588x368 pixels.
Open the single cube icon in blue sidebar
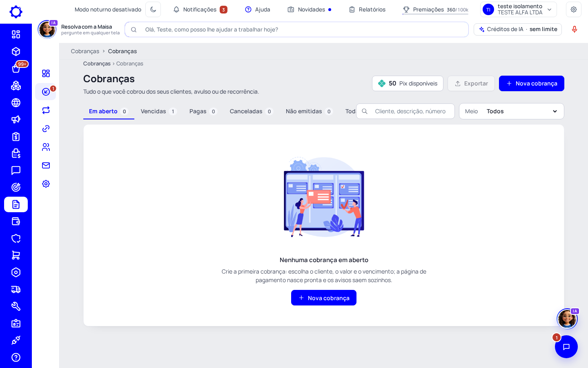click(x=16, y=52)
